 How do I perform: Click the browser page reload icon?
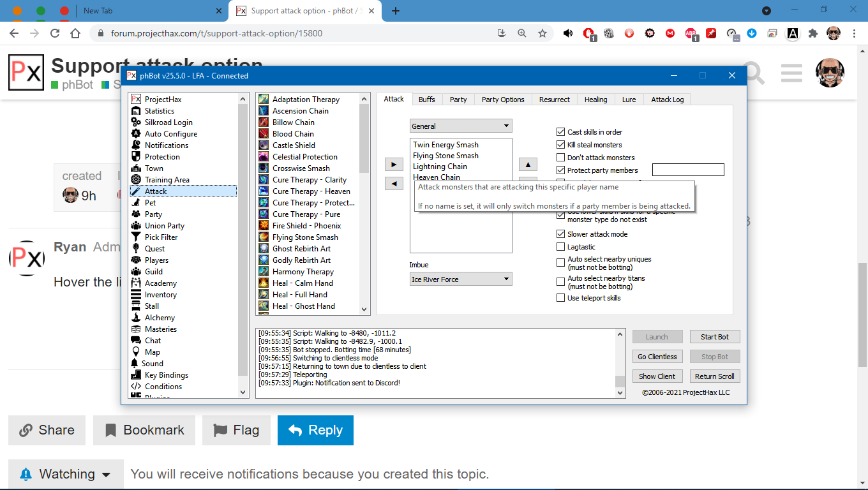pyautogui.click(x=55, y=33)
